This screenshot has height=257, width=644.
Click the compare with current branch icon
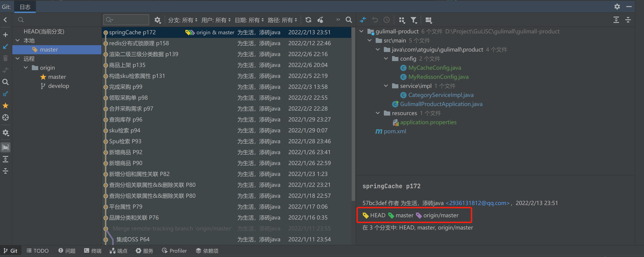(x=5, y=70)
